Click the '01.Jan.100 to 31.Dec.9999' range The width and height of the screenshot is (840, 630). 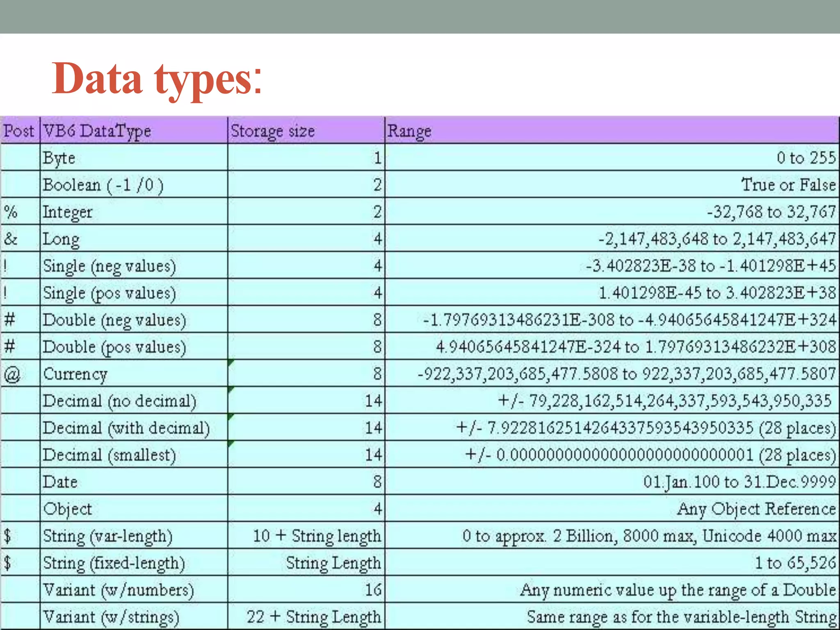pos(740,482)
